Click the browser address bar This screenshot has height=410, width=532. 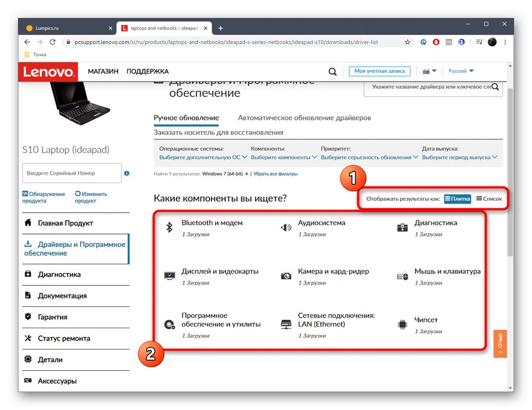pyautogui.click(x=226, y=42)
